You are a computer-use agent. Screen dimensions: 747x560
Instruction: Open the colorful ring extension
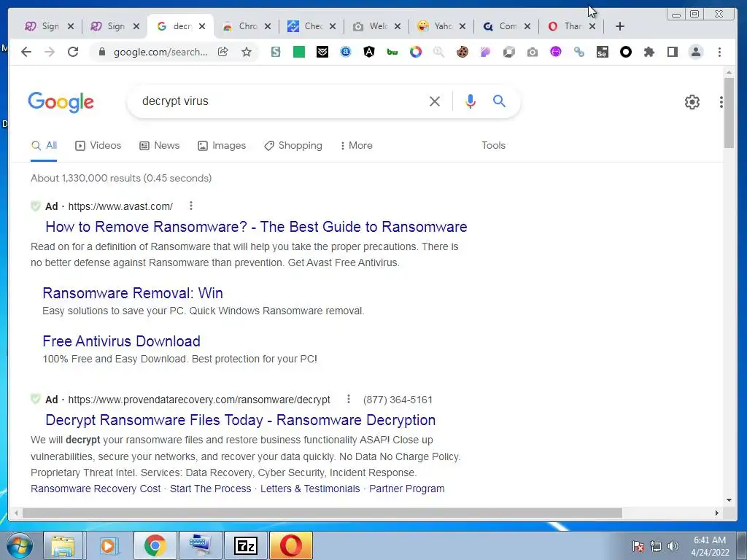click(415, 52)
